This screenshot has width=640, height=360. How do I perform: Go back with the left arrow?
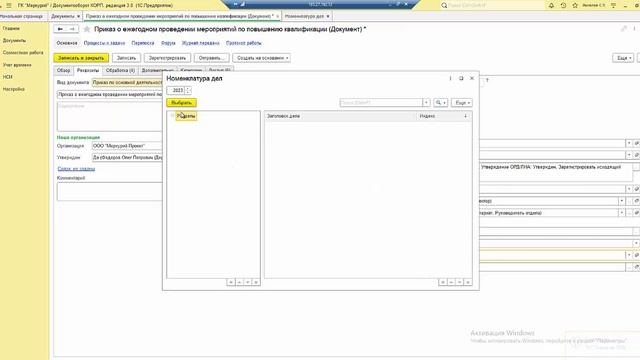[60, 29]
